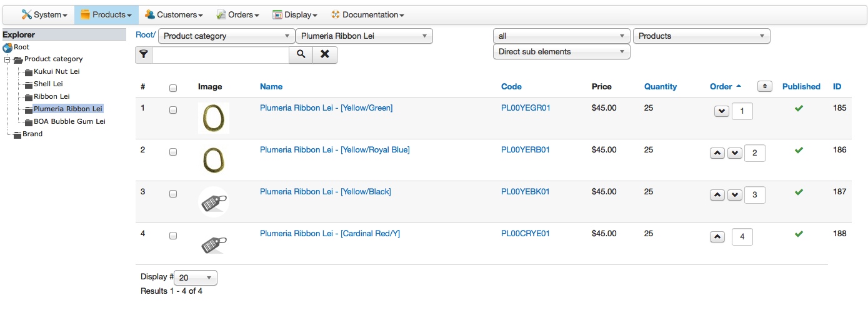Image resolution: width=868 pixels, height=320 pixels.
Task: Toggle published checkmark for Yellow/Black product
Action: 799,192
